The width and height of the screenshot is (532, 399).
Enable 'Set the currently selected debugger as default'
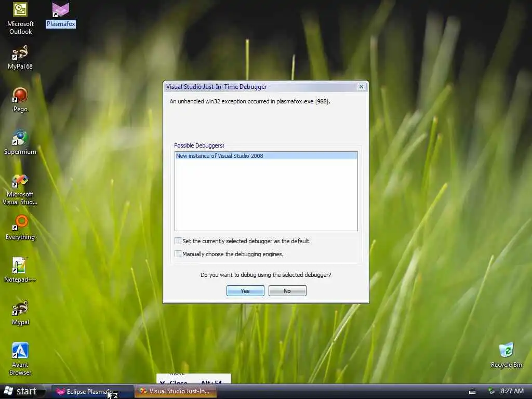tap(178, 241)
